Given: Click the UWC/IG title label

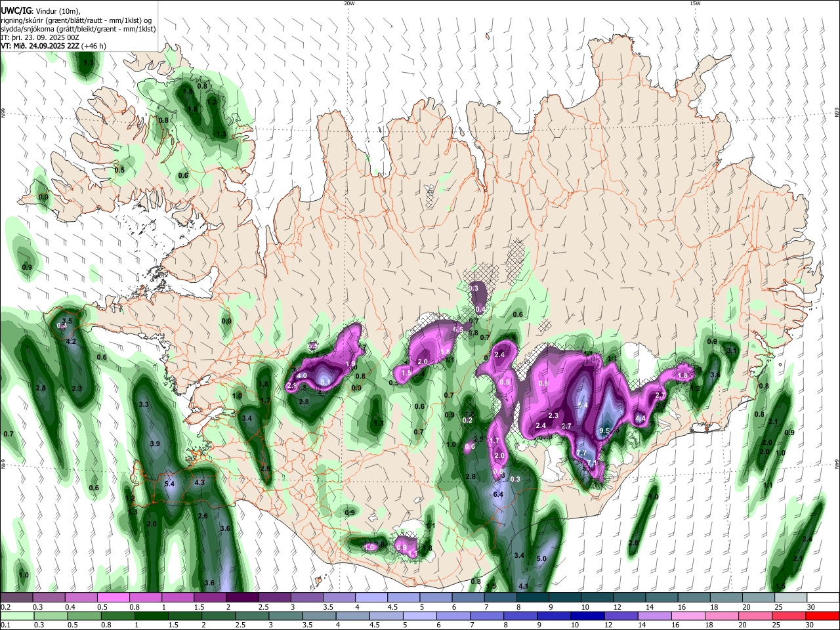Looking at the screenshot, I should (16, 11).
